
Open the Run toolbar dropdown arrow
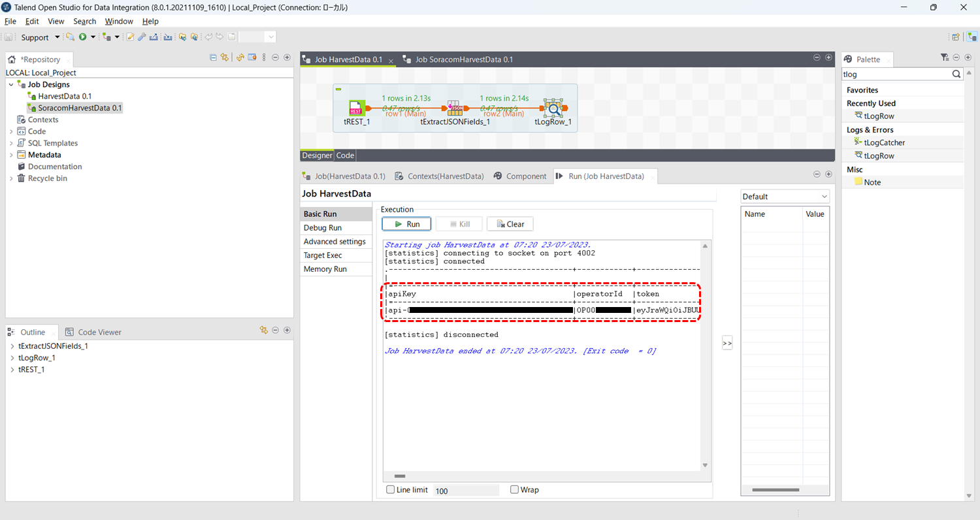(x=93, y=37)
